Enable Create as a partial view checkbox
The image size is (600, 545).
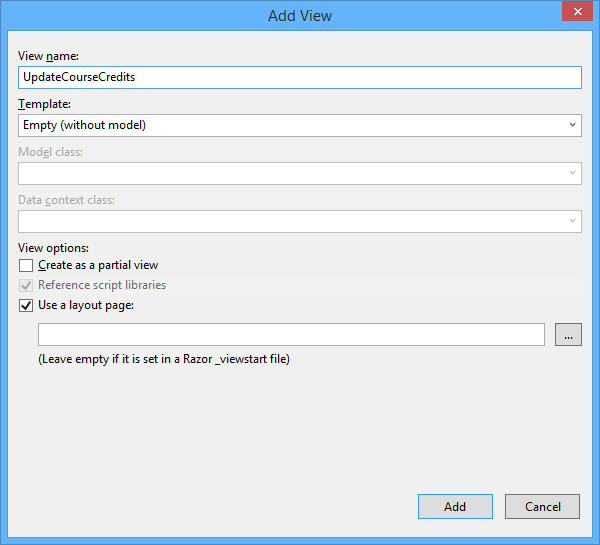26,265
